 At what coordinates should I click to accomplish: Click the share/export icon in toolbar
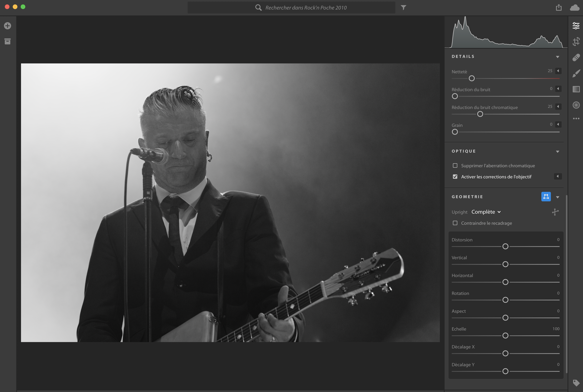tap(559, 8)
